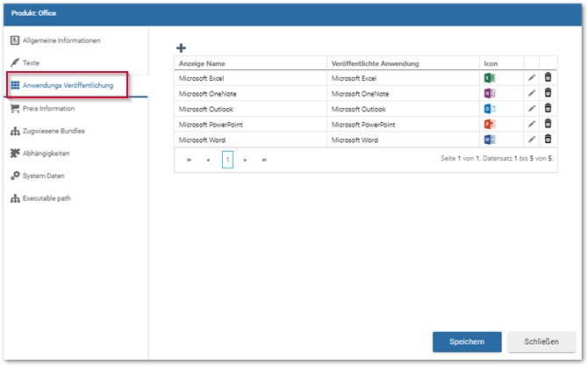Go to previous page of the table
Screen dimensions: 588x366
[x=208, y=160]
